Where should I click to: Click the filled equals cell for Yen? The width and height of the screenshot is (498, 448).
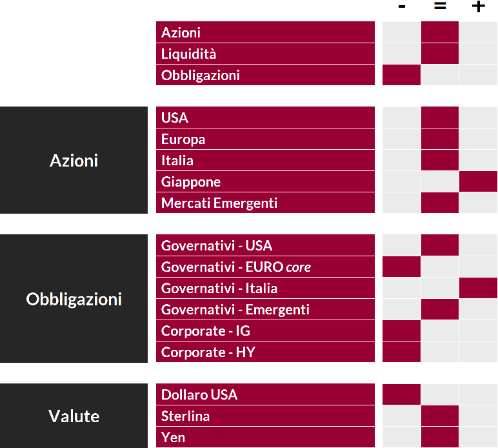tap(440, 437)
